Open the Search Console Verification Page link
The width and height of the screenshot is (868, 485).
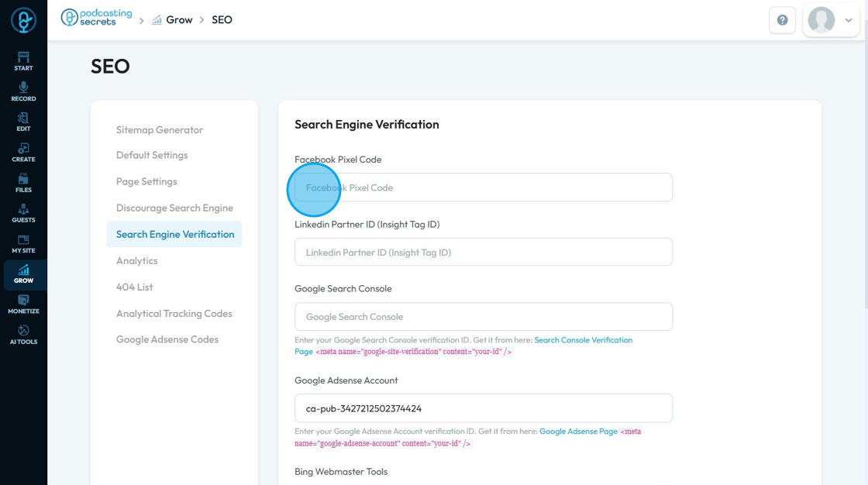583,340
